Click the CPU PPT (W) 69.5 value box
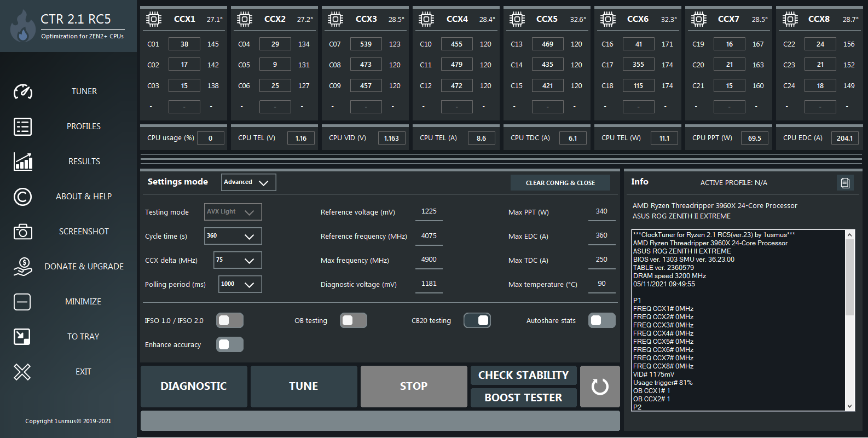 coord(755,138)
